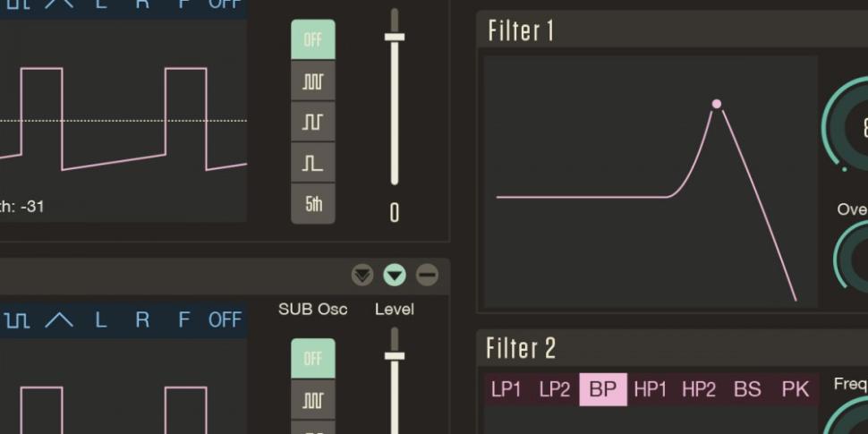Click the minus icon on the oscillator header
Image resolution: width=868 pixels, height=434 pixels.
pyautogui.click(x=428, y=276)
